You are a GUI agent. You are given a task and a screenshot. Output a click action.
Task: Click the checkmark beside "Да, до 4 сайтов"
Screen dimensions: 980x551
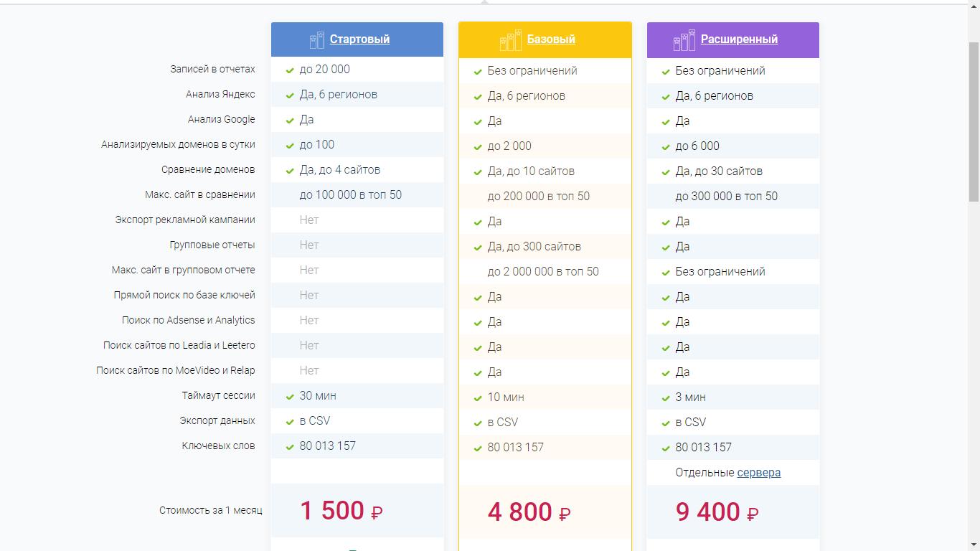click(x=290, y=171)
